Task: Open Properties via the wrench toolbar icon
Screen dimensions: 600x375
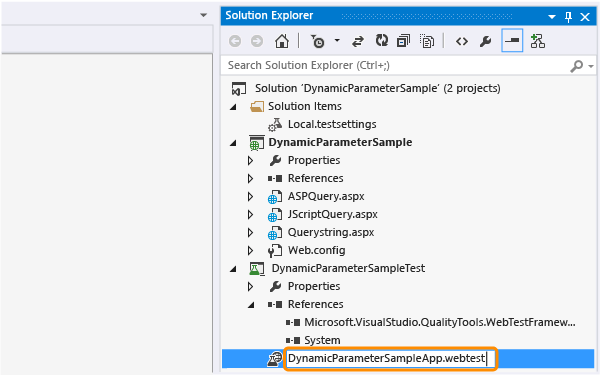Action: (x=485, y=41)
